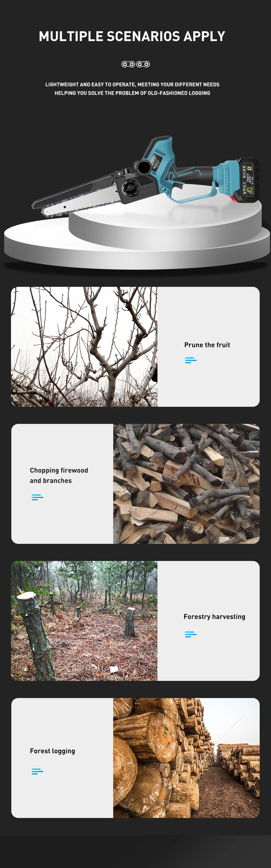This screenshot has width=271, height=868.
Task: Click the chain link icon under the title
Action: click(135, 64)
